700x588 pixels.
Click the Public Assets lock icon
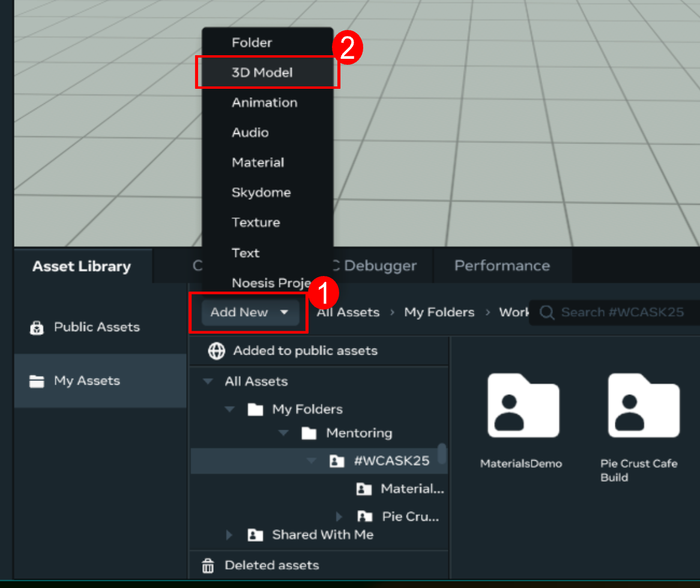(37, 328)
